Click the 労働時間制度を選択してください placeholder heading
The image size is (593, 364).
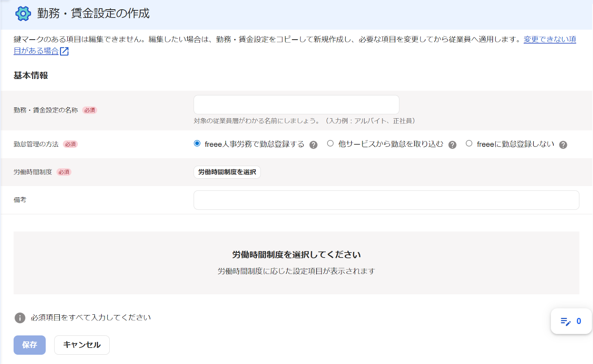tap(296, 255)
